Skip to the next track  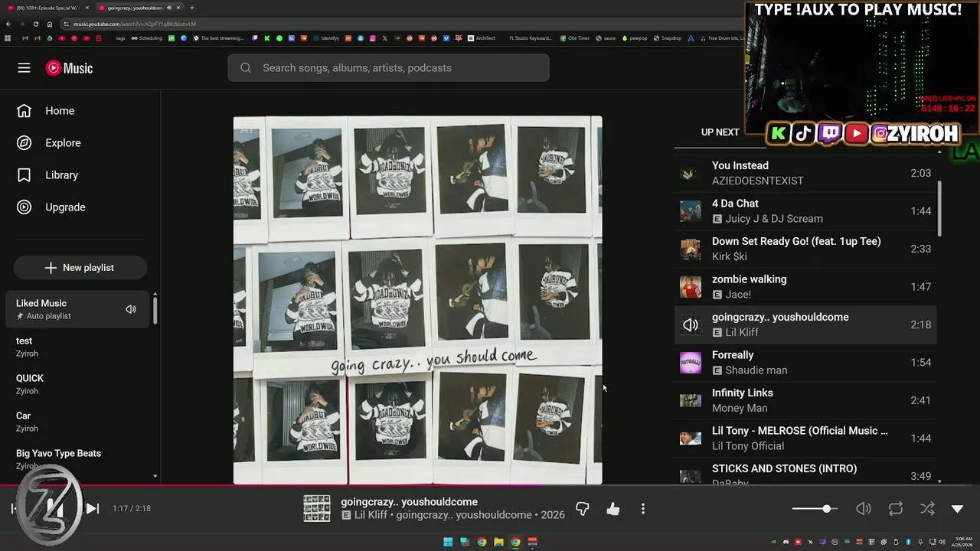(92, 508)
